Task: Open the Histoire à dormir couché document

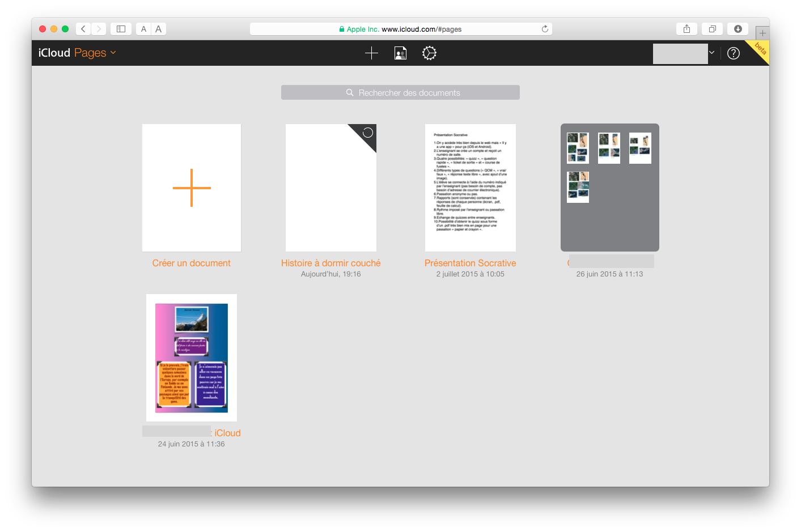Action: point(330,188)
